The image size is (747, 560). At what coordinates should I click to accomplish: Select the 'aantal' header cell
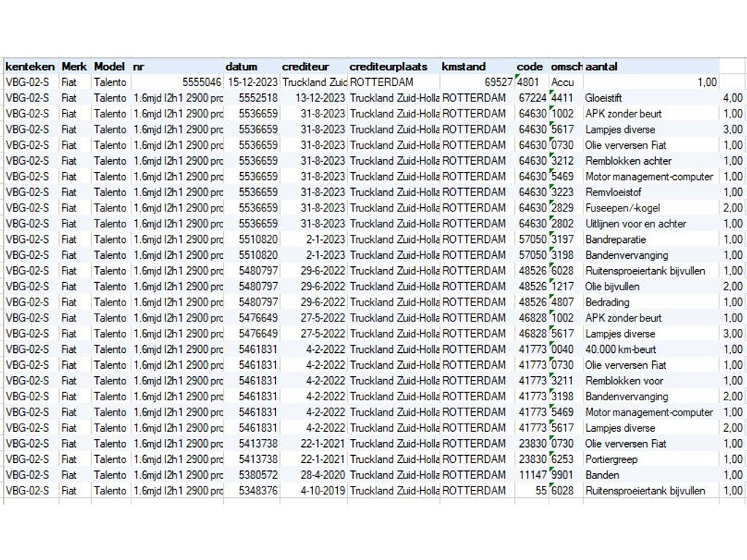[651, 66]
